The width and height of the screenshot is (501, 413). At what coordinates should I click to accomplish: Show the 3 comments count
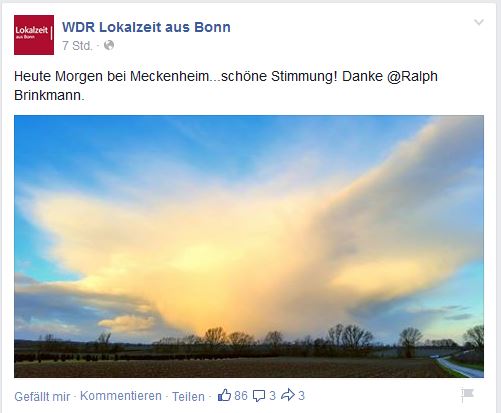[273, 396]
